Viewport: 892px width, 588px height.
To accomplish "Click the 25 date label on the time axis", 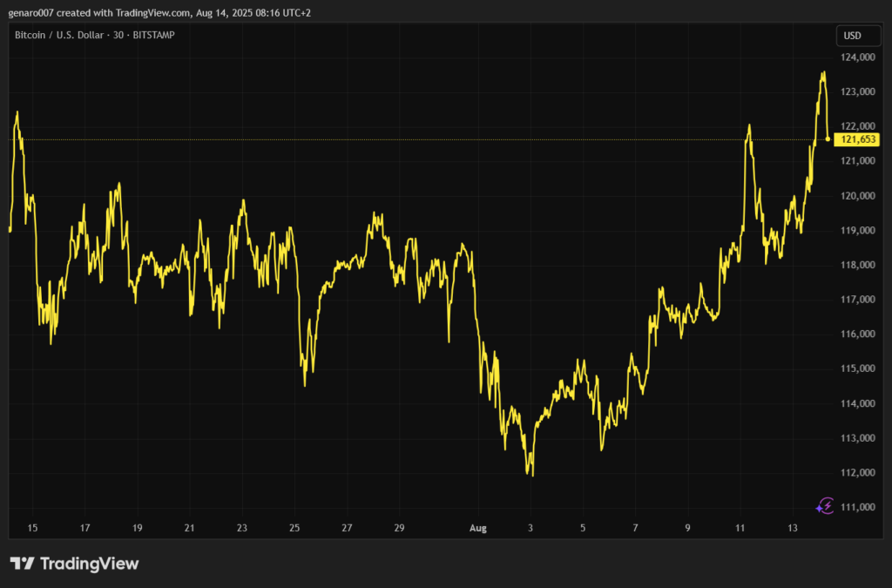I will pyautogui.click(x=294, y=528).
